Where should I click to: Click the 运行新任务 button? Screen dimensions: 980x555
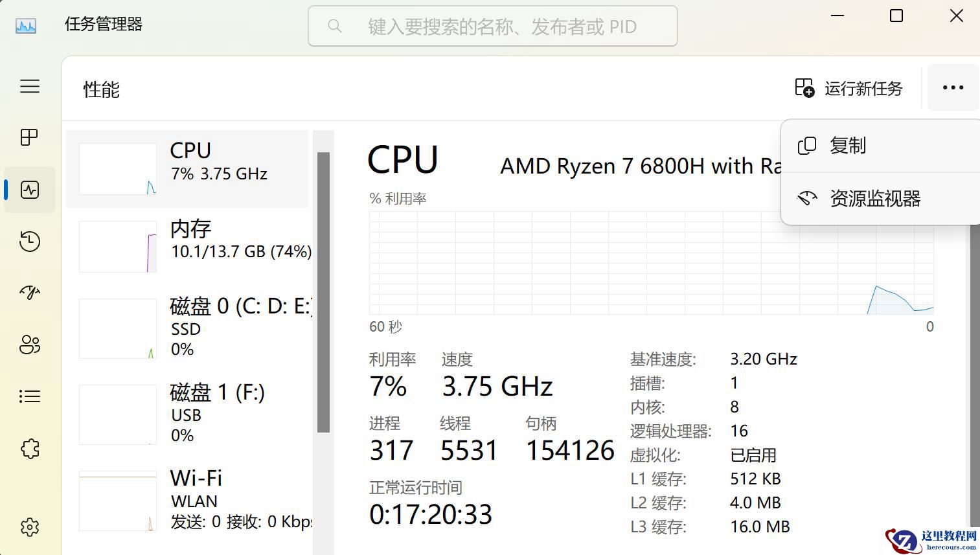[849, 87]
